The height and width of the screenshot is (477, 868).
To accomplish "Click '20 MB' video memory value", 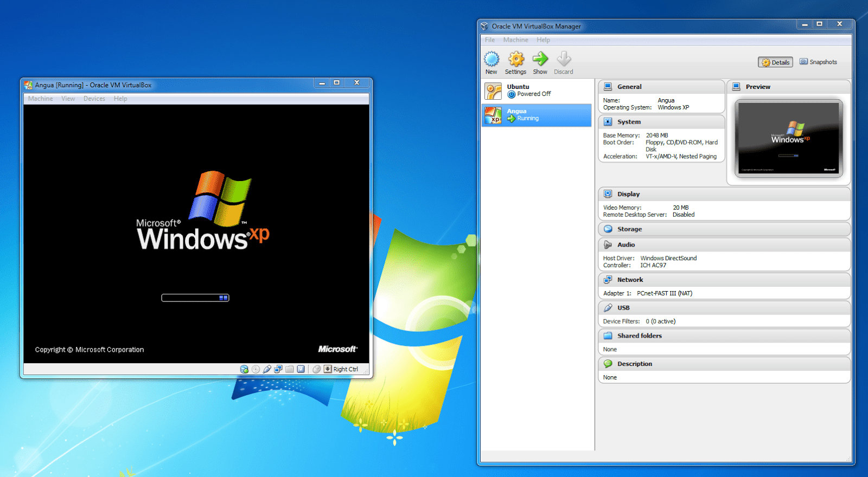I will (x=681, y=208).
